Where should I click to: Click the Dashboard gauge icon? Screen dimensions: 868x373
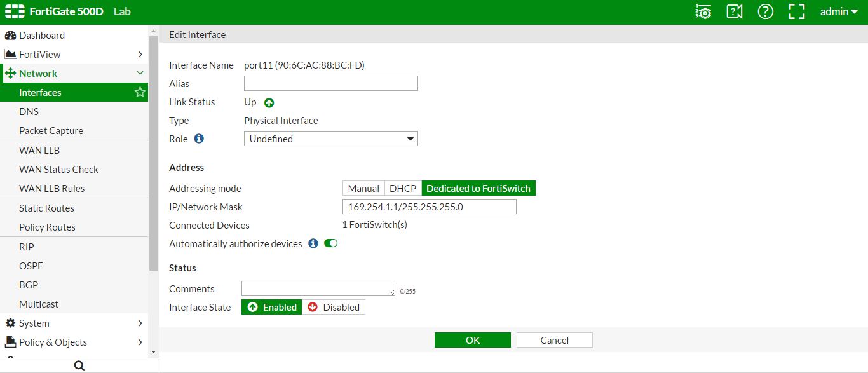point(10,35)
